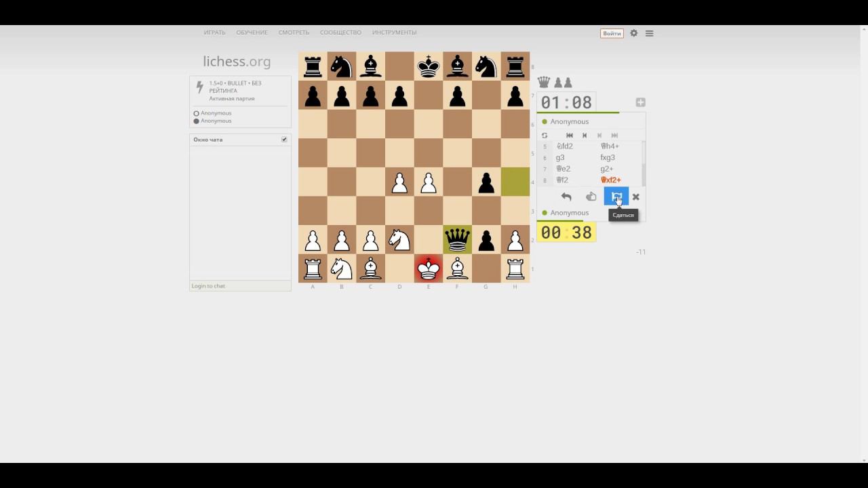Select move Nfd2 in move list
The width and height of the screenshot is (868, 488).
tap(564, 146)
